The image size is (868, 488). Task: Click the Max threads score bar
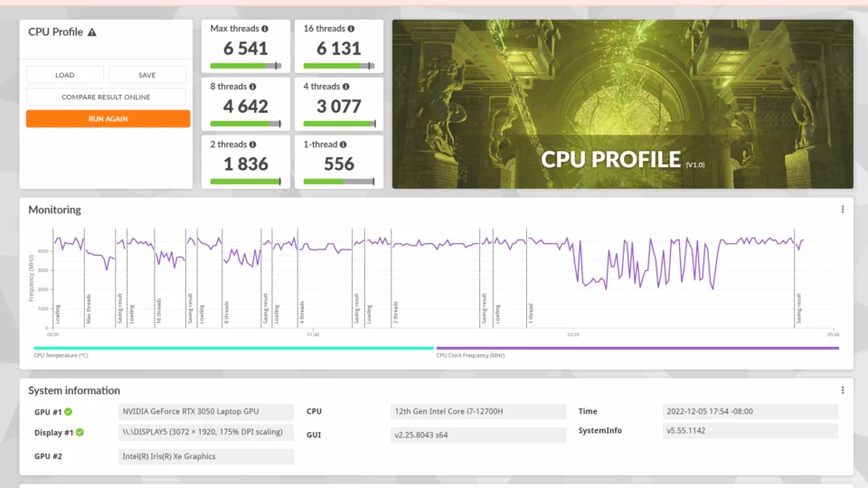pyautogui.click(x=246, y=66)
